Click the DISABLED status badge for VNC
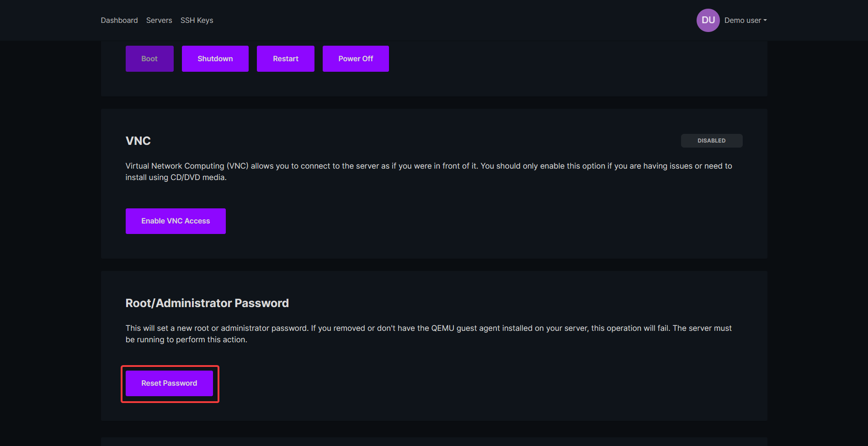The height and width of the screenshot is (446, 868). (711, 141)
